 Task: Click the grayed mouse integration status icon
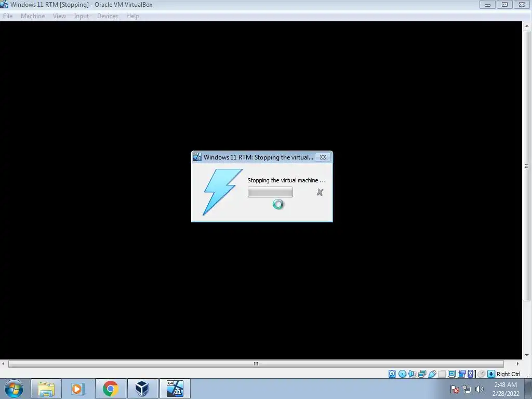(x=481, y=374)
